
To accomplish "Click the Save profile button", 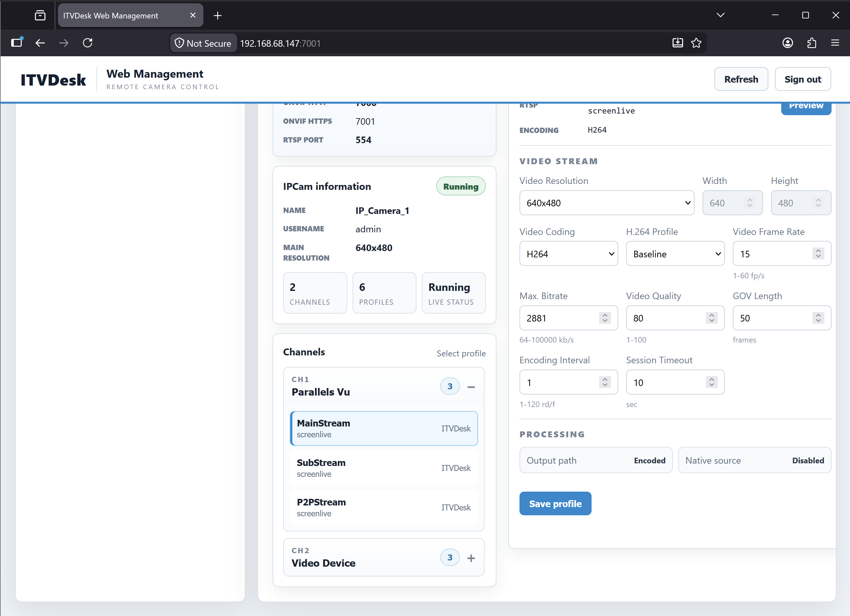I will [x=555, y=503].
